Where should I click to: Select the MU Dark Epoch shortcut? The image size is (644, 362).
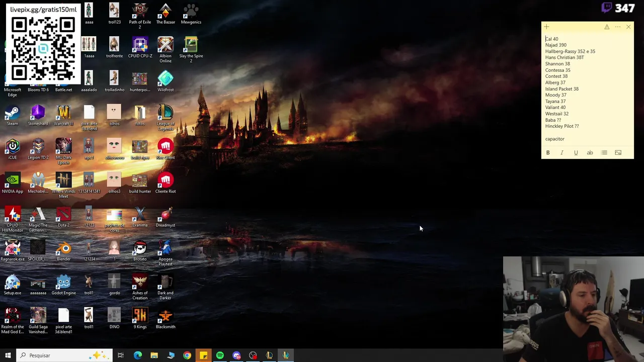pyautogui.click(x=63, y=151)
